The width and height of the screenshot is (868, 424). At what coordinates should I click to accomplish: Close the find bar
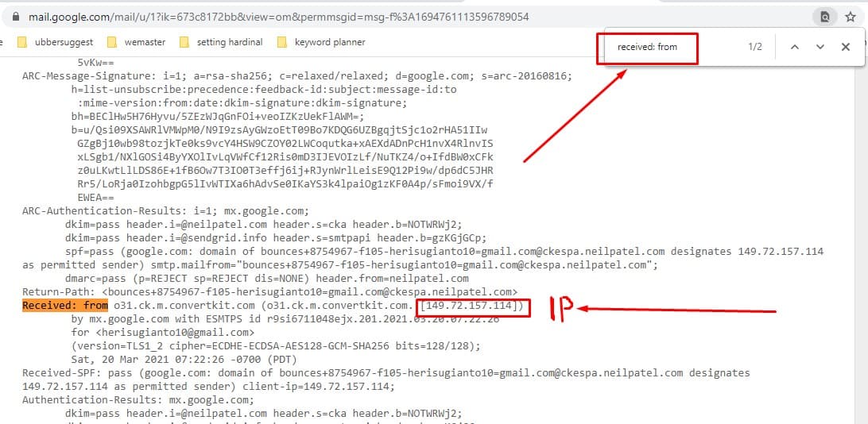[845, 47]
